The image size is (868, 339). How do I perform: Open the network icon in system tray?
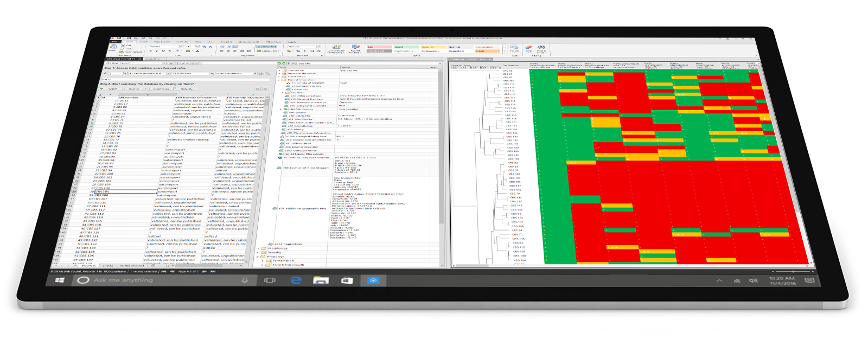[737, 280]
